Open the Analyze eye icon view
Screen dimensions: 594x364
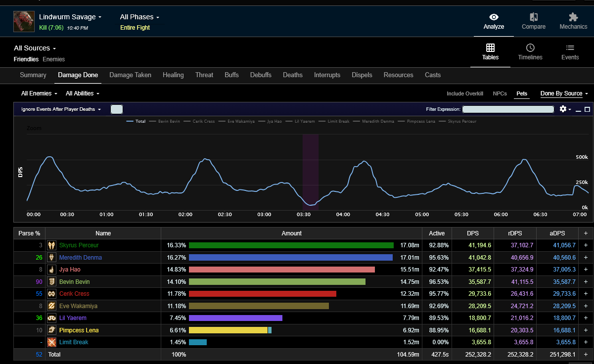494,17
